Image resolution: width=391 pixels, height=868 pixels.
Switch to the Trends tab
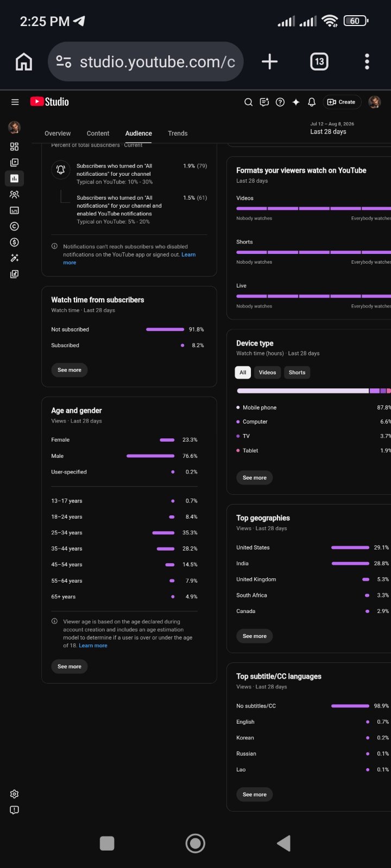178,133
